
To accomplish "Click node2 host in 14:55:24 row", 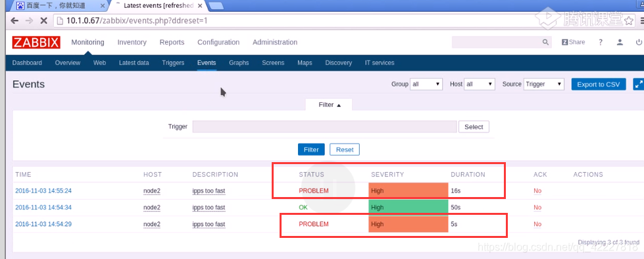I will [x=151, y=190].
